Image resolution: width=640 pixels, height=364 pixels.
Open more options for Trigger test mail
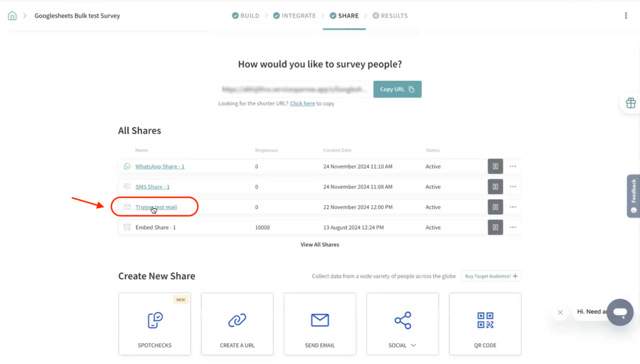coord(513,207)
